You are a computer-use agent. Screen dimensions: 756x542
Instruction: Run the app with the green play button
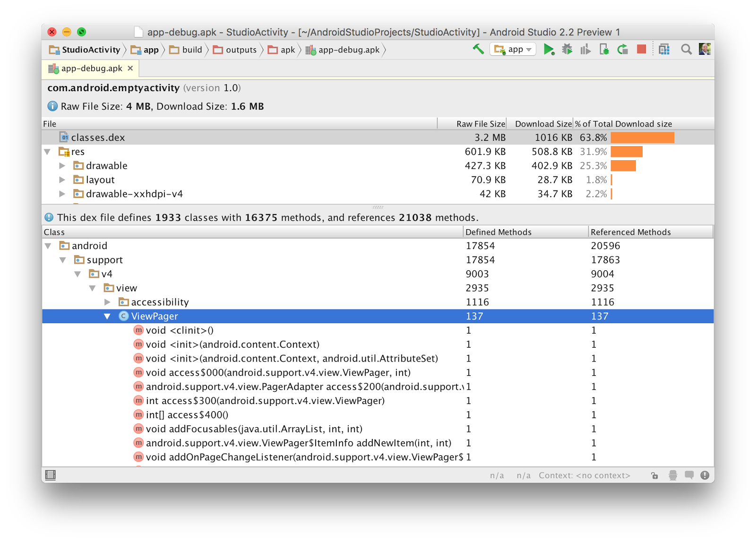click(549, 49)
